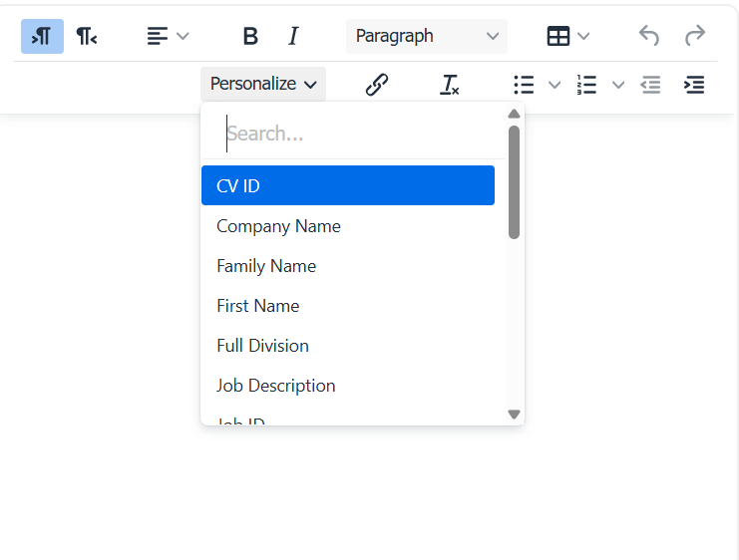Insert a bulleted list
The height and width of the screenshot is (560, 739).
[x=524, y=85]
